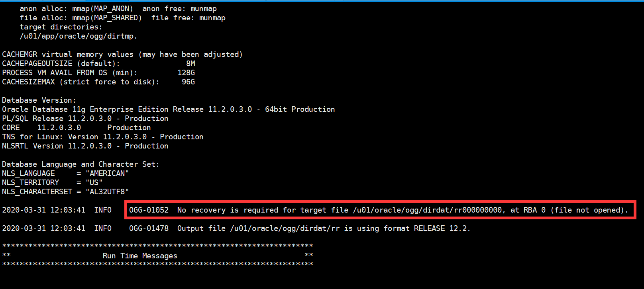Click the OGG-01478 message code

(x=149, y=228)
